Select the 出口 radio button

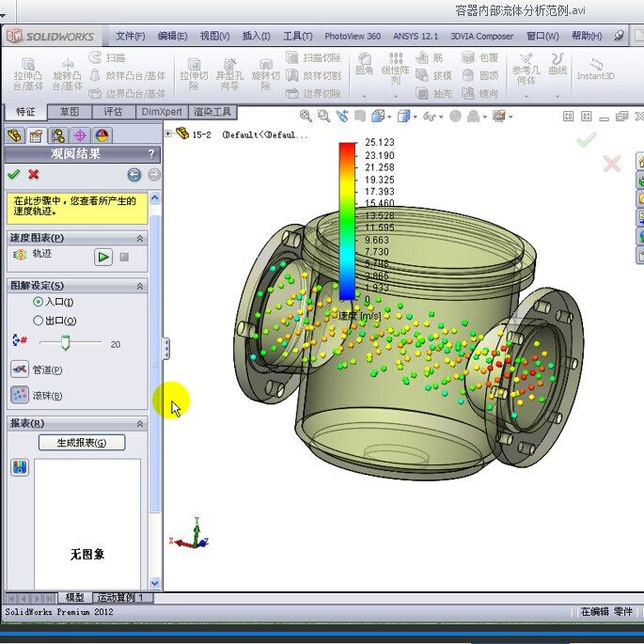point(38,321)
